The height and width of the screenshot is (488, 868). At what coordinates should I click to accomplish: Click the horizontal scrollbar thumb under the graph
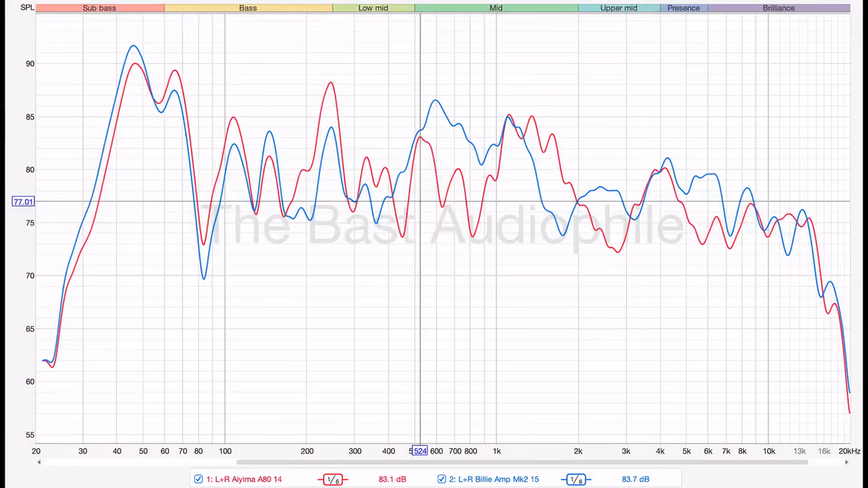tap(522, 462)
